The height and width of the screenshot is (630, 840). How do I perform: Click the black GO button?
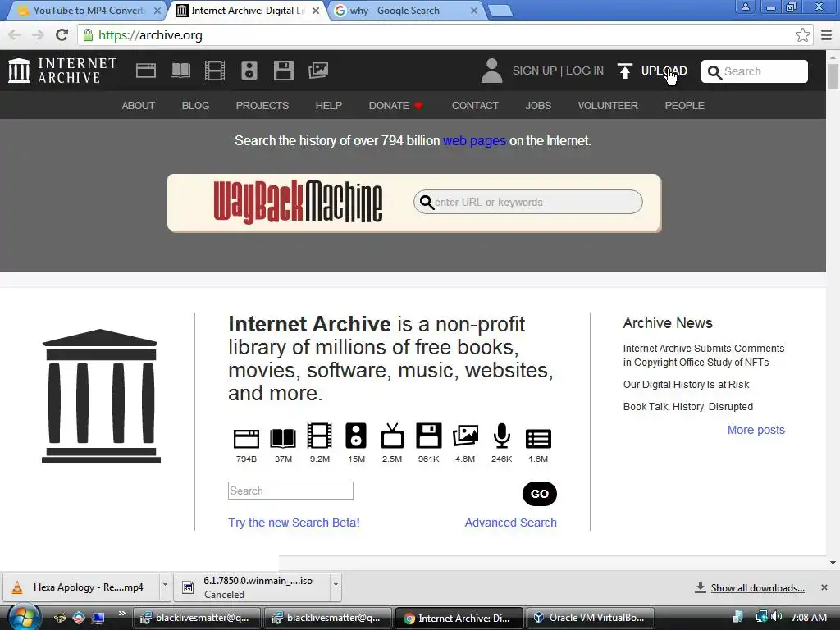540,493
